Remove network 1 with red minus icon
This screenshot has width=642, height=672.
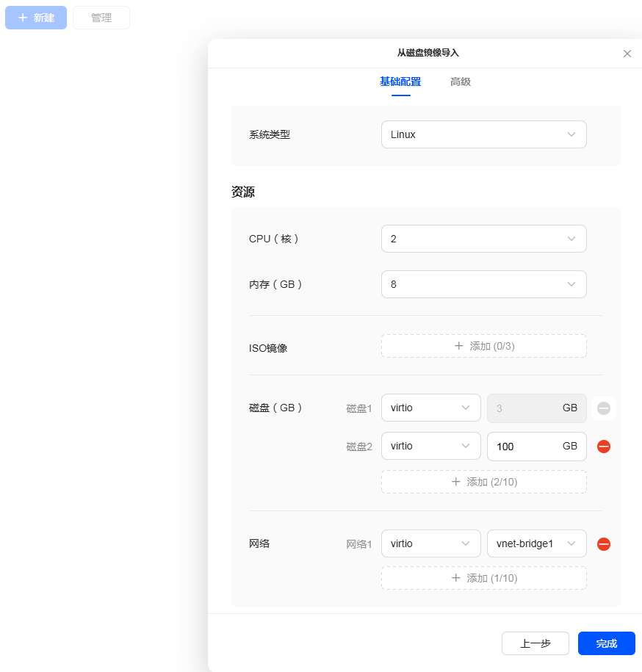click(603, 544)
